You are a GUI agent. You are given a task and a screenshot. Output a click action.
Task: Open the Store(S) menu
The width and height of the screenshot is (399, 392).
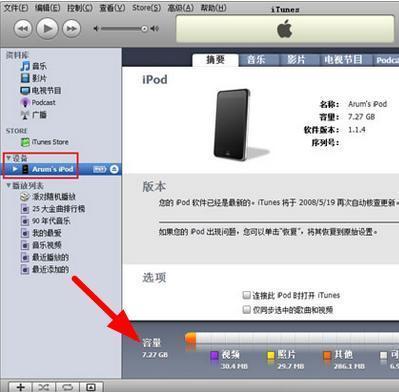click(146, 7)
